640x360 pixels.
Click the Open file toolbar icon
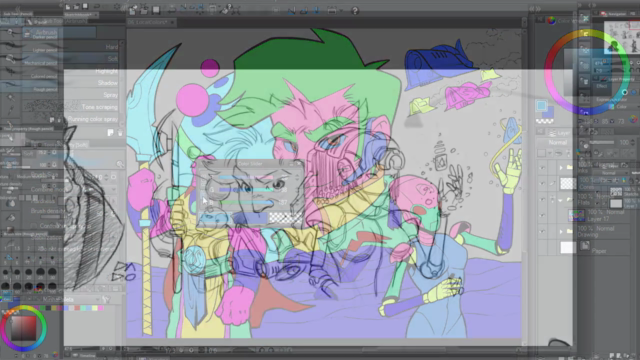coord(144,10)
